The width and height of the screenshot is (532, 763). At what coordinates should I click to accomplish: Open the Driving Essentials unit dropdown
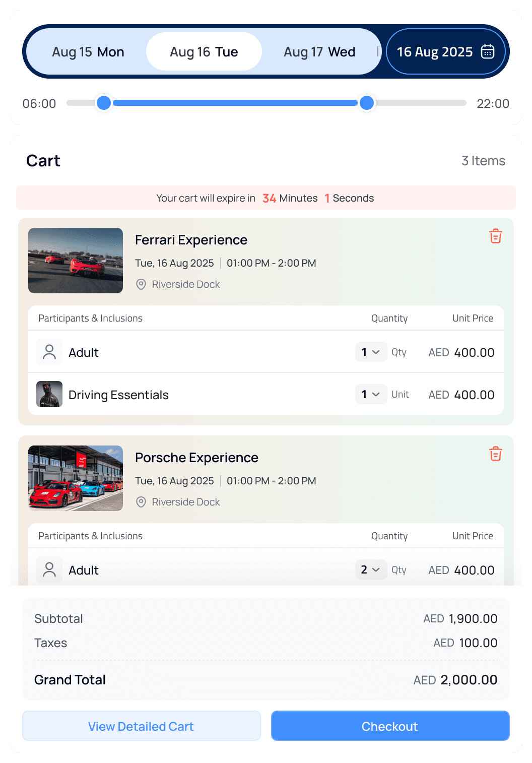pyautogui.click(x=371, y=394)
